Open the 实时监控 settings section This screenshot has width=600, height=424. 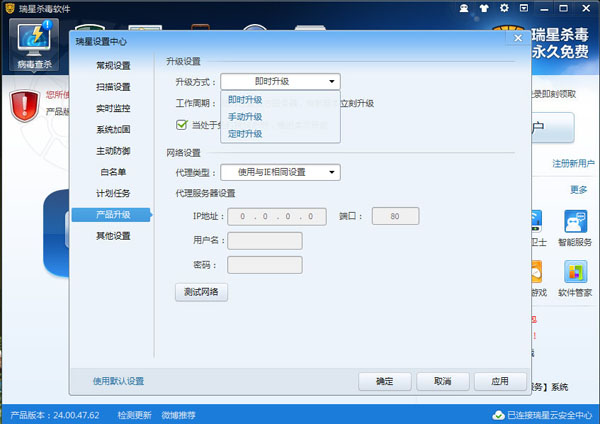[x=113, y=108]
